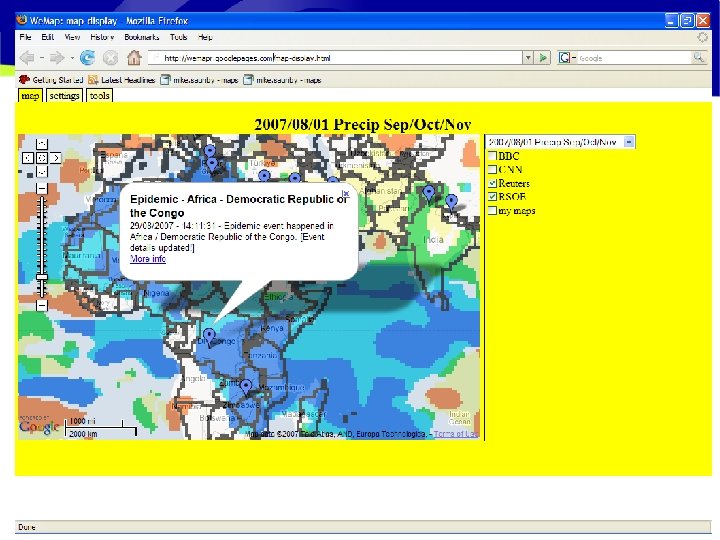The height and width of the screenshot is (540, 720).
Task: Enable the BBC checkbox
Action: pos(492,156)
